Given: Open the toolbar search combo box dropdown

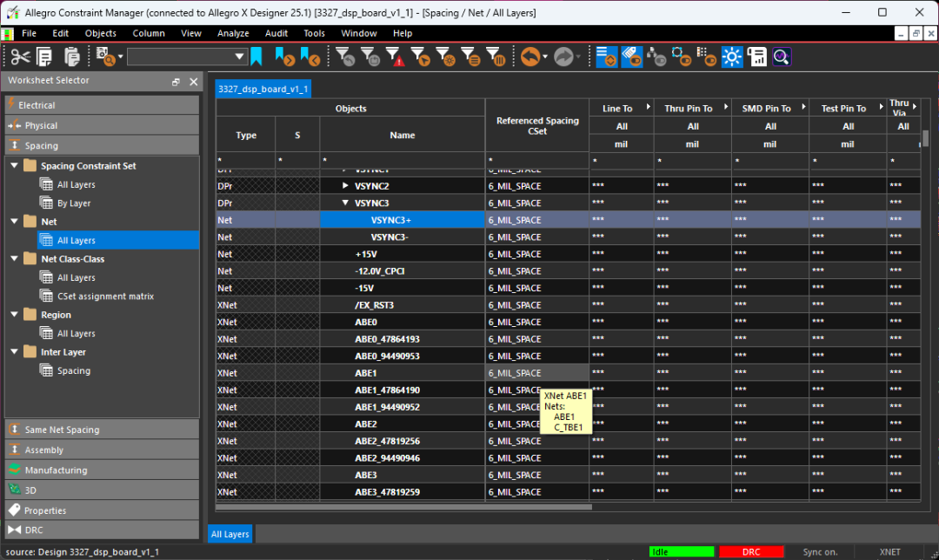Looking at the screenshot, I should pyautogui.click(x=240, y=57).
